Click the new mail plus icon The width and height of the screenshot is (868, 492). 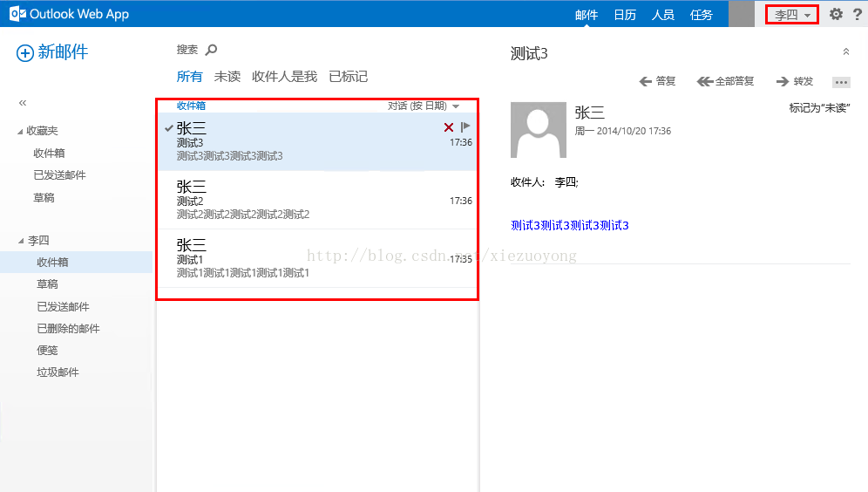25,53
